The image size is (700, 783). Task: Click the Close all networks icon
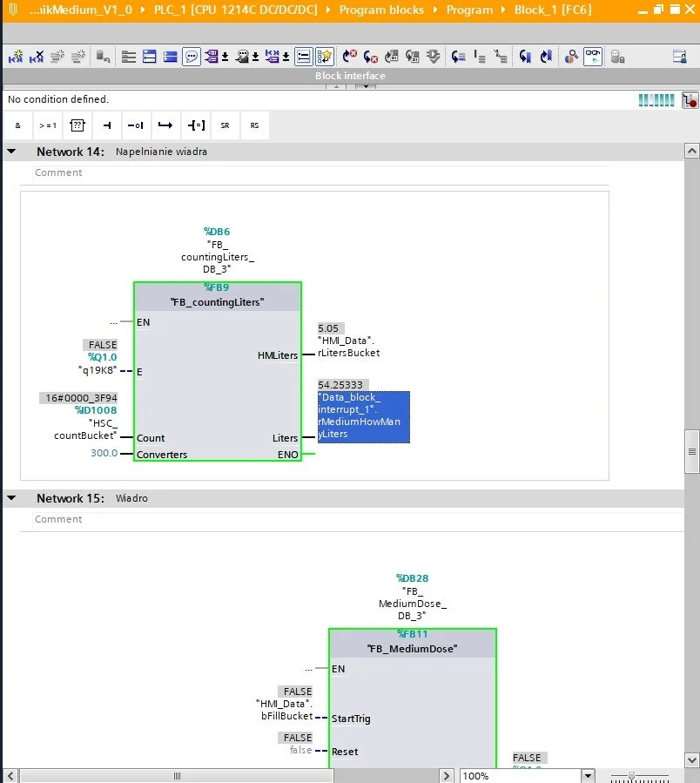pyautogui.click(x=149, y=57)
